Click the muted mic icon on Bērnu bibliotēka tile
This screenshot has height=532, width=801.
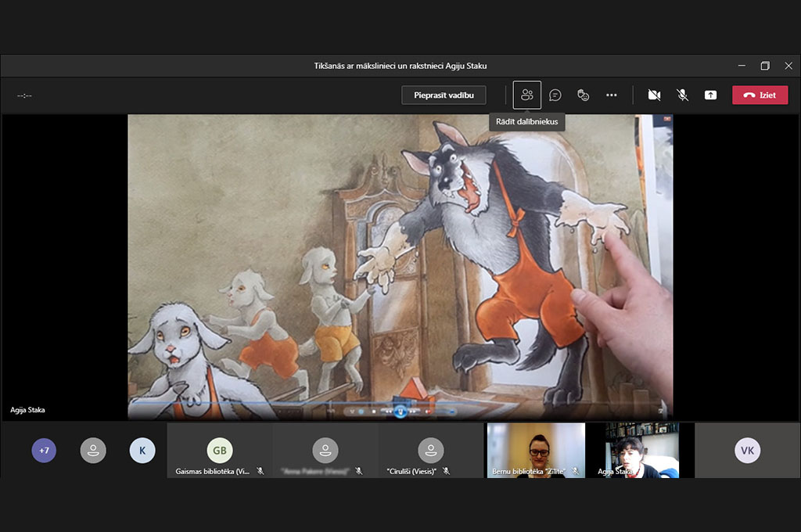tap(575, 471)
